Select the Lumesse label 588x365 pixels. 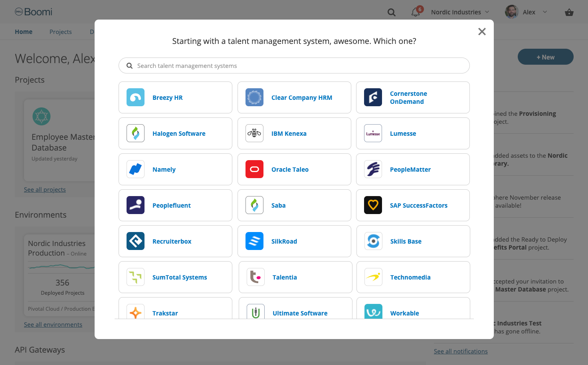click(403, 133)
